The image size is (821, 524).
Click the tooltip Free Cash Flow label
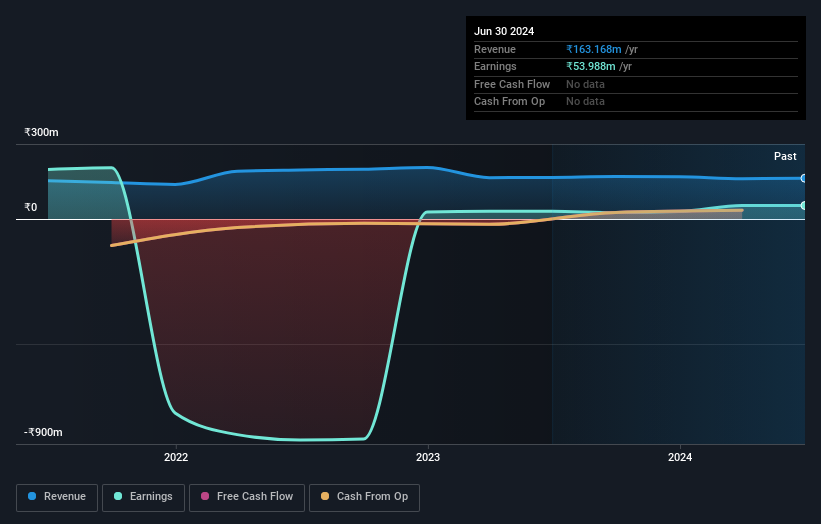[512, 84]
